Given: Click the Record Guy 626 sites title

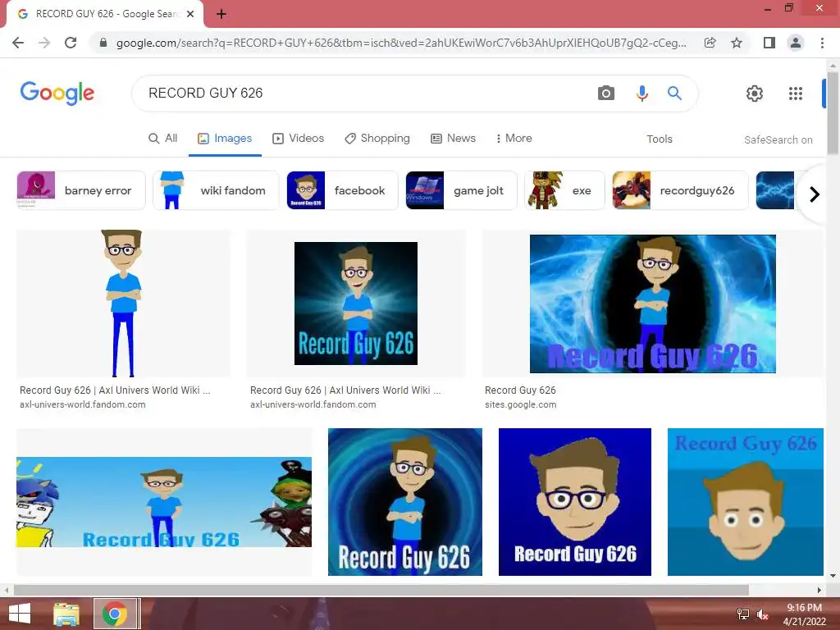Looking at the screenshot, I should 520,390.
